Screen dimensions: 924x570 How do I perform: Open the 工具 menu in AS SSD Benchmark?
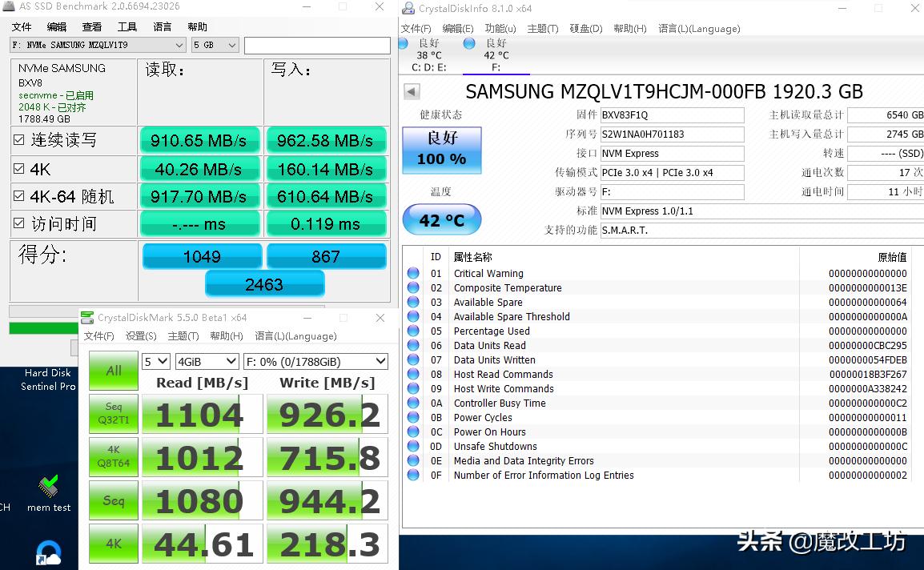pos(127,26)
